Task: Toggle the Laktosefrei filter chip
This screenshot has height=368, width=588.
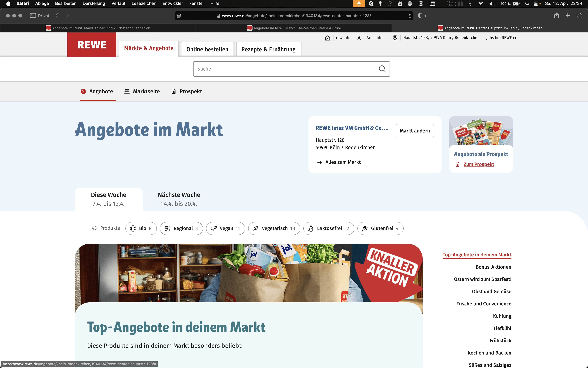Action: coord(329,228)
